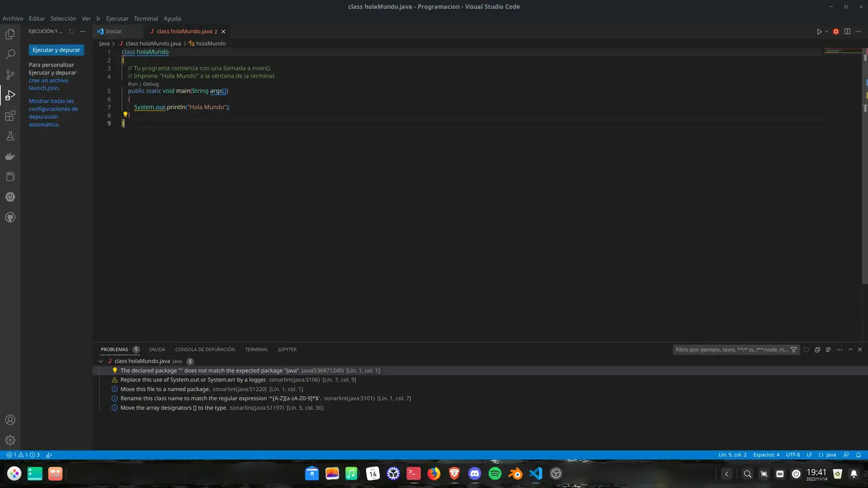The width and height of the screenshot is (868, 488).
Task: Toggle view as table icon in Problems
Action: (x=828, y=350)
